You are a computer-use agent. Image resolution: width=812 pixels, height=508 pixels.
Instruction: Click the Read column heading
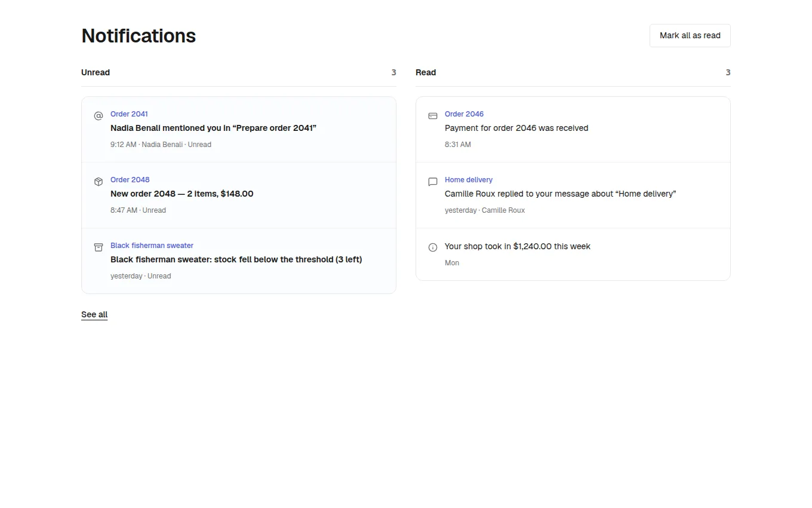click(426, 72)
